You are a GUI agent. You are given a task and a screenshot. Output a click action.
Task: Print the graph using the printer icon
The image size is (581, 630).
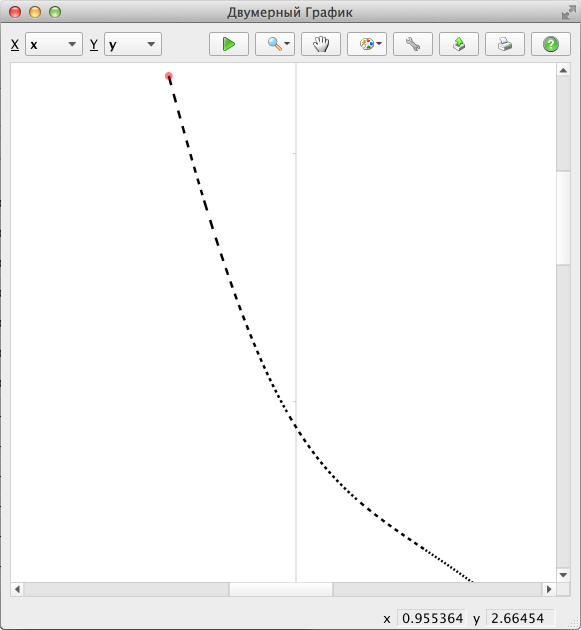(505, 44)
